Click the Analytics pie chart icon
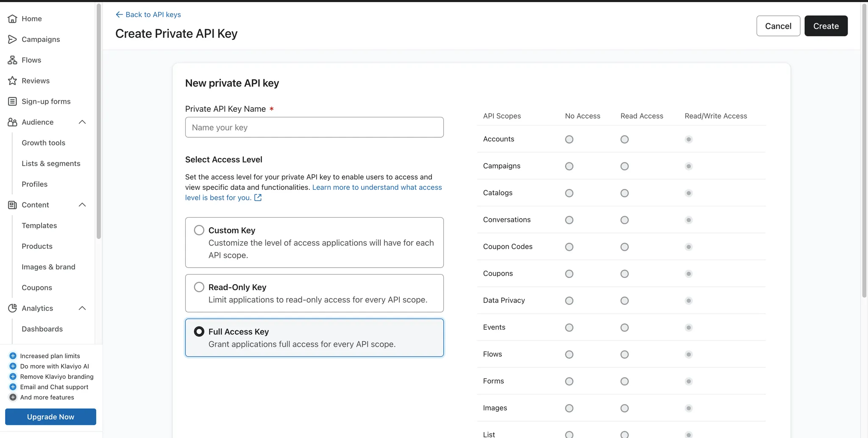 [x=12, y=308]
